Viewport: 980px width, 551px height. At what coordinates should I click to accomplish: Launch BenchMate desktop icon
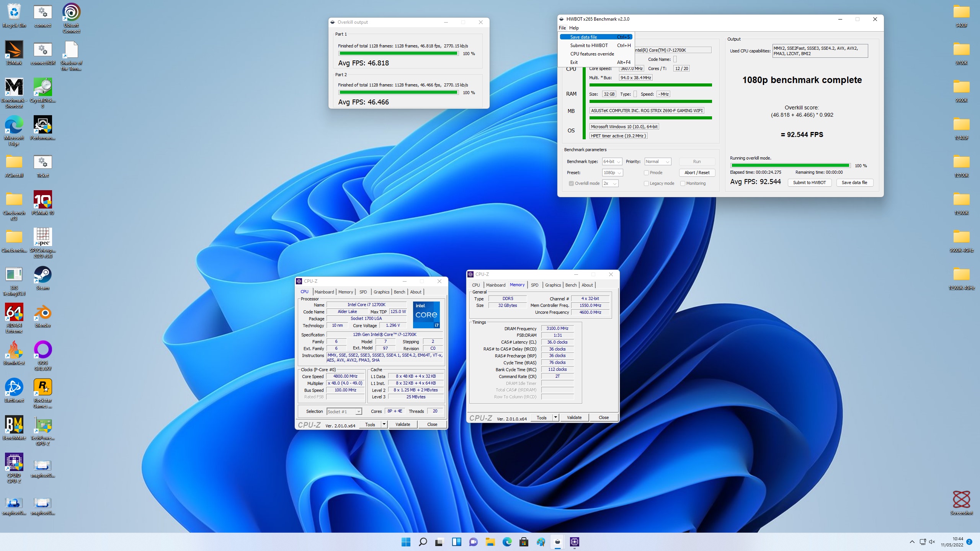tap(14, 428)
